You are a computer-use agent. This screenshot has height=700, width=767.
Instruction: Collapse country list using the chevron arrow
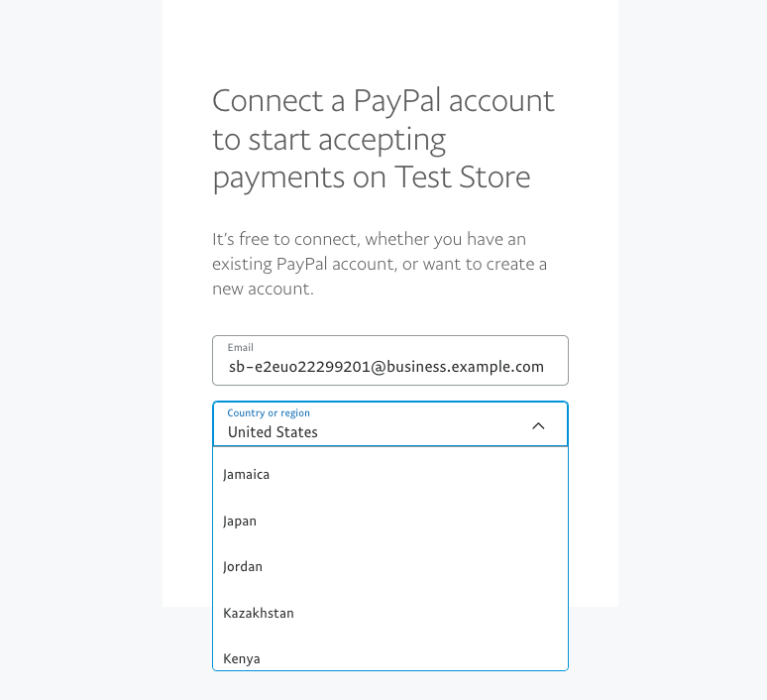point(538,425)
